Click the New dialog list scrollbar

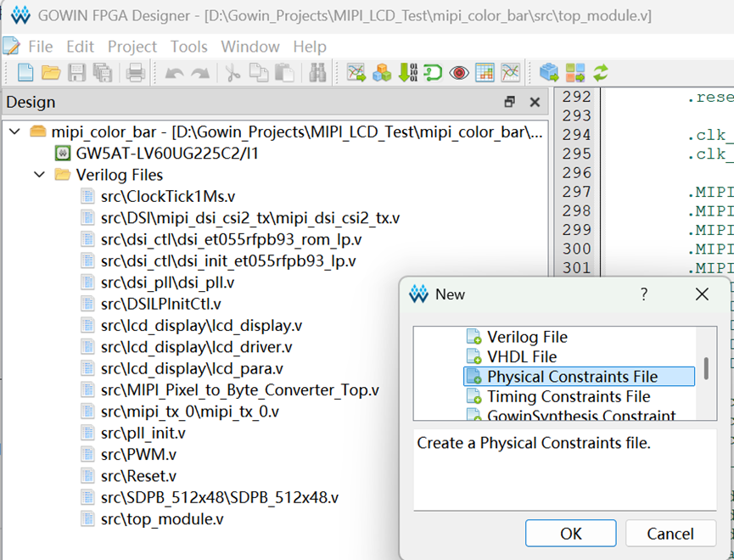[x=706, y=368]
